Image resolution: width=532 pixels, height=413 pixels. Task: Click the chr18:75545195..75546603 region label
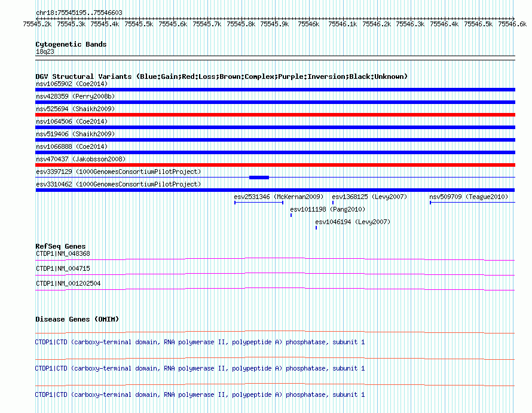[x=79, y=13]
